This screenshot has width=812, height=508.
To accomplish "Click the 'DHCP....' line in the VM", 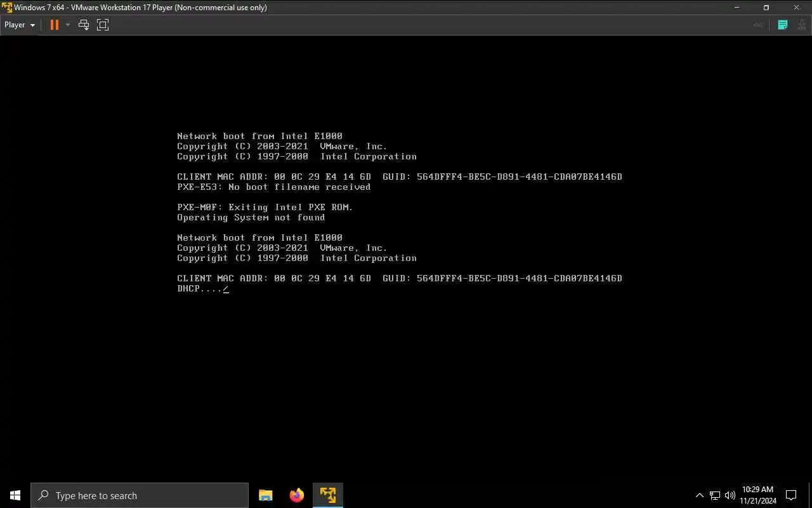I will point(203,289).
